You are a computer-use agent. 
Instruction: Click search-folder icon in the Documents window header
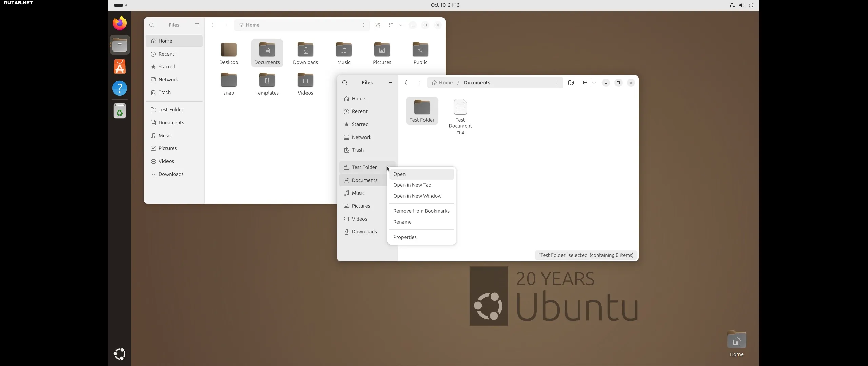(x=571, y=83)
